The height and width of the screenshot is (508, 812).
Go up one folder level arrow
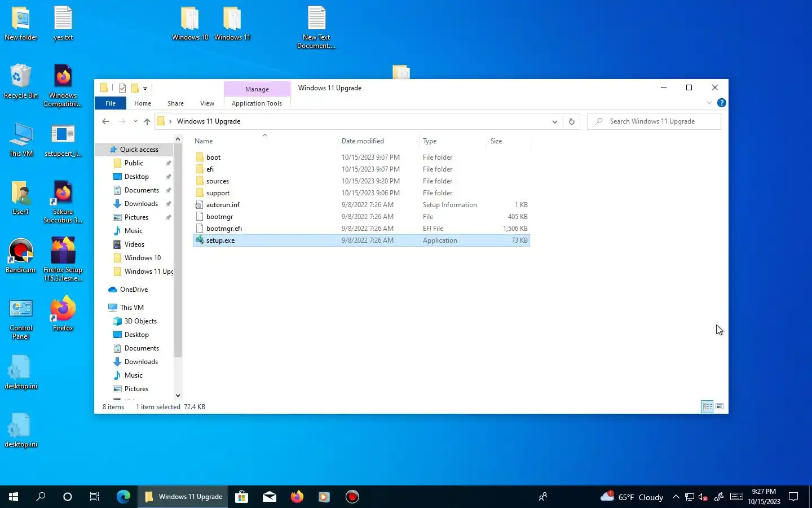click(147, 121)
